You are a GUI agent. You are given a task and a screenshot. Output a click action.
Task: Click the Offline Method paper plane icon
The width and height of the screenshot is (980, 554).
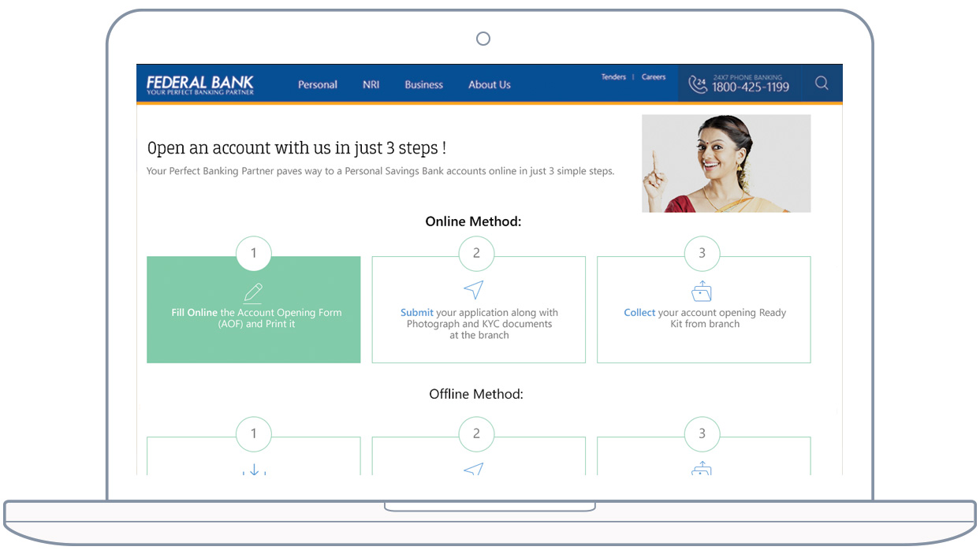pos(473,470)
